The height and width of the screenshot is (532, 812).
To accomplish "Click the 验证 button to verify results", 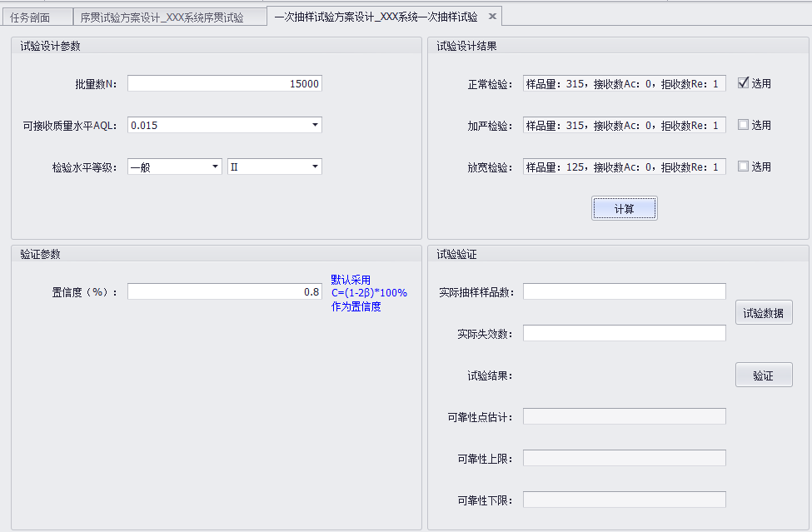I will (763, 375).
